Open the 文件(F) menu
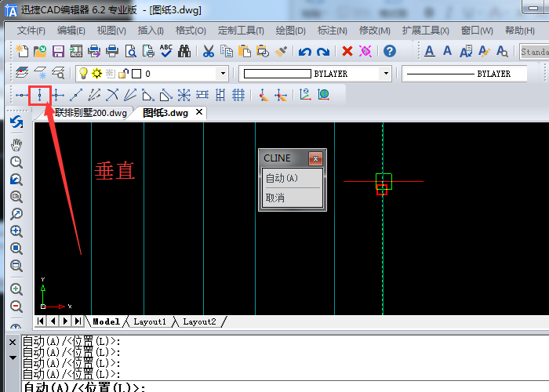The image size is (549, 392). coord(31,31)
